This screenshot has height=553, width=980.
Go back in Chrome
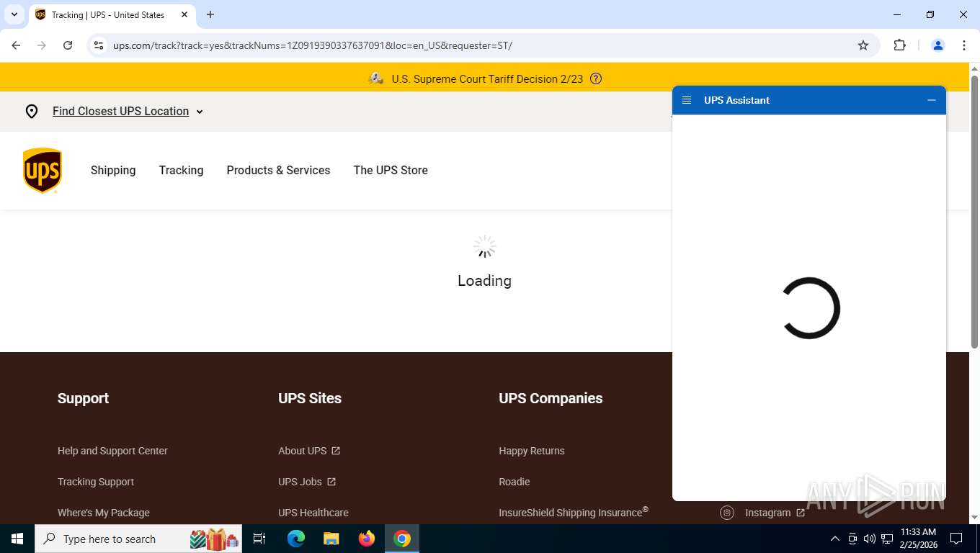(x=16, y=45)
